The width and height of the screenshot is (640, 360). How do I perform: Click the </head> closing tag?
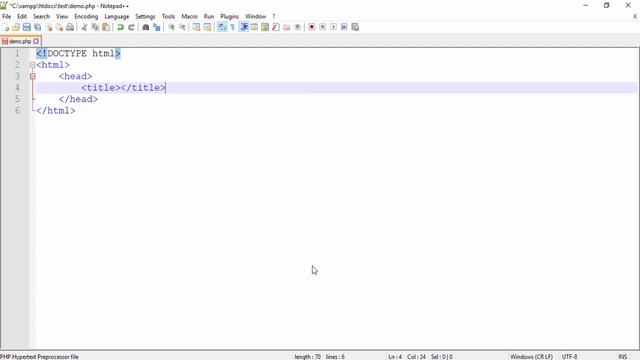tap(78, 99)
